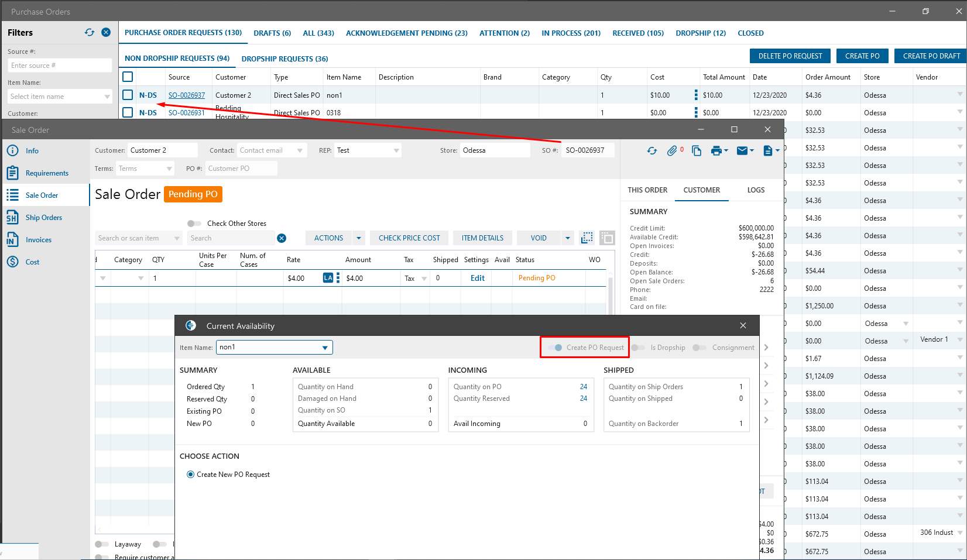Toggle the Create PO Request switch
This screenshot has height=560, width=967.
[x=555, y=348]
